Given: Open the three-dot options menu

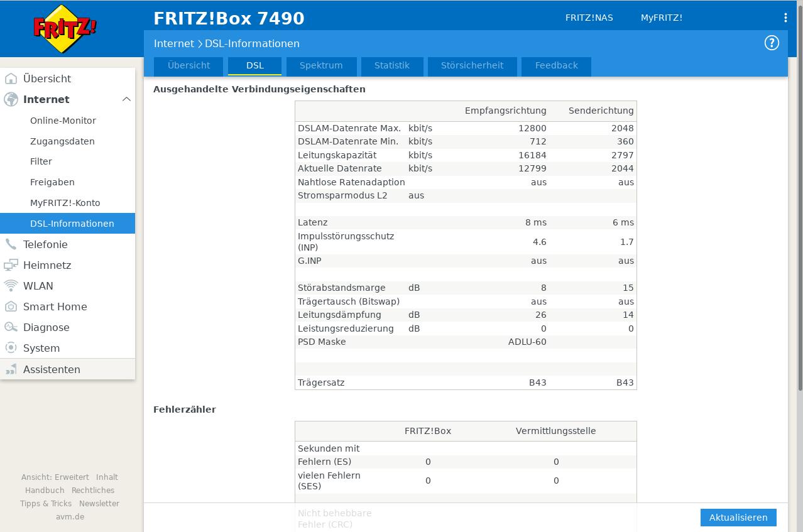Looking at the screenshot, I should 785,18.
